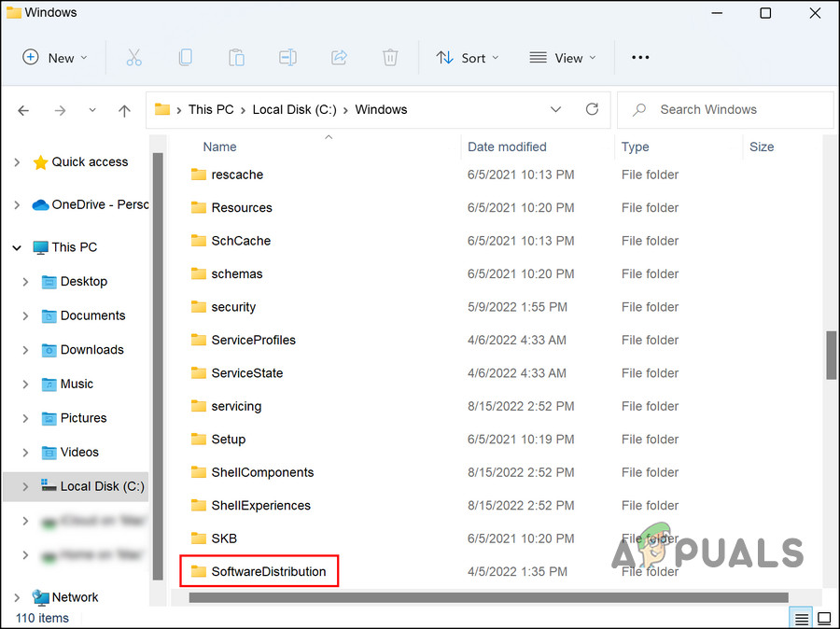
Task: Click the Music folder icon in sidebar
Action: point(49,384)
